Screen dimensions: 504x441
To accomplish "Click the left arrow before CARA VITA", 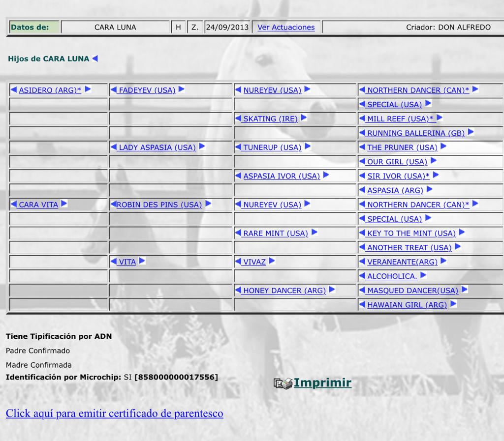I will pos(14,204).
